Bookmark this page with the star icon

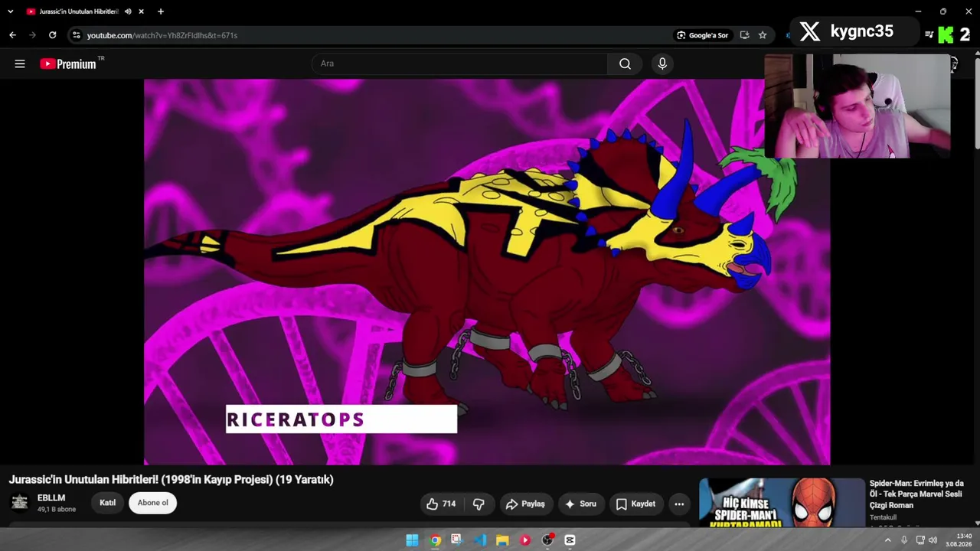[x=763, y=35]
